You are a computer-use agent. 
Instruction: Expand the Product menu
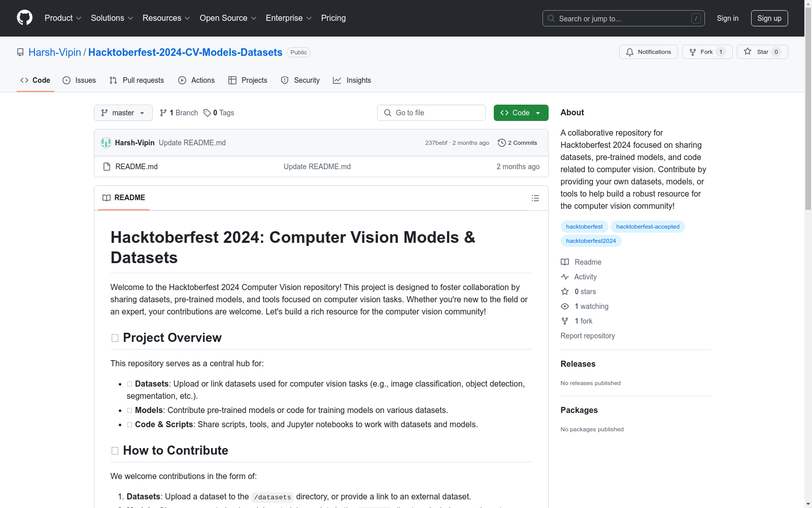pyautogui.click(x=63, y=18)
